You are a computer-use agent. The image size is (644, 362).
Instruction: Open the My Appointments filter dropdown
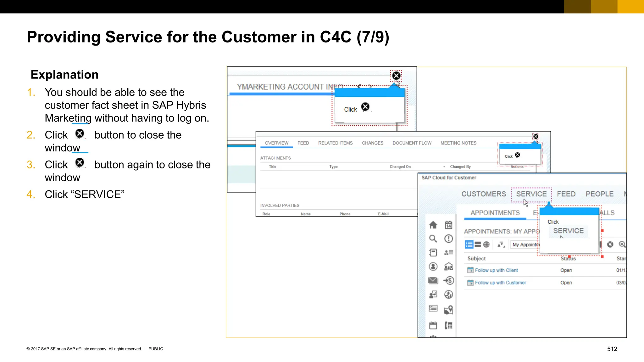coord(525,244)
